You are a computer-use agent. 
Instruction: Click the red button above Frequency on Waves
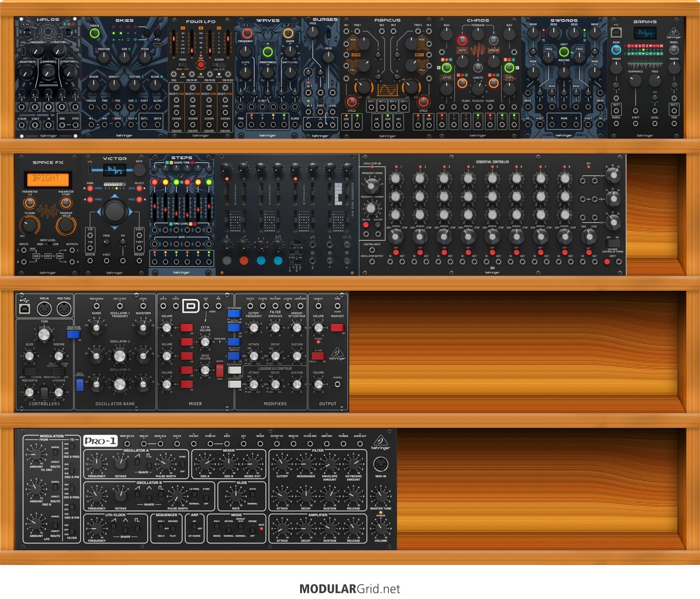pyautogui.click(x=247, y=33)
